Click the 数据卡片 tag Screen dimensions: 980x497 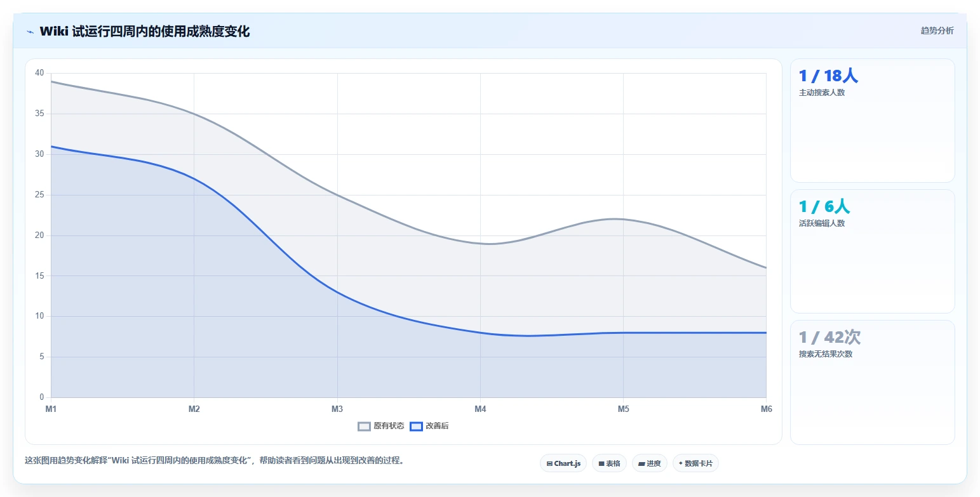(695, 463)
